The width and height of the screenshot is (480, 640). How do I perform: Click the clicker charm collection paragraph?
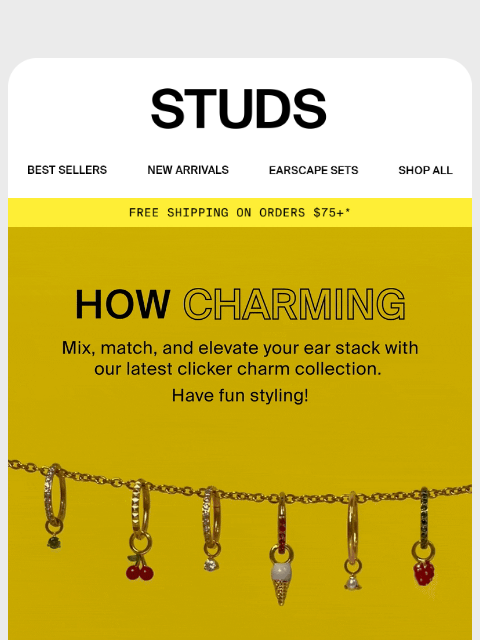coord(240,358)
